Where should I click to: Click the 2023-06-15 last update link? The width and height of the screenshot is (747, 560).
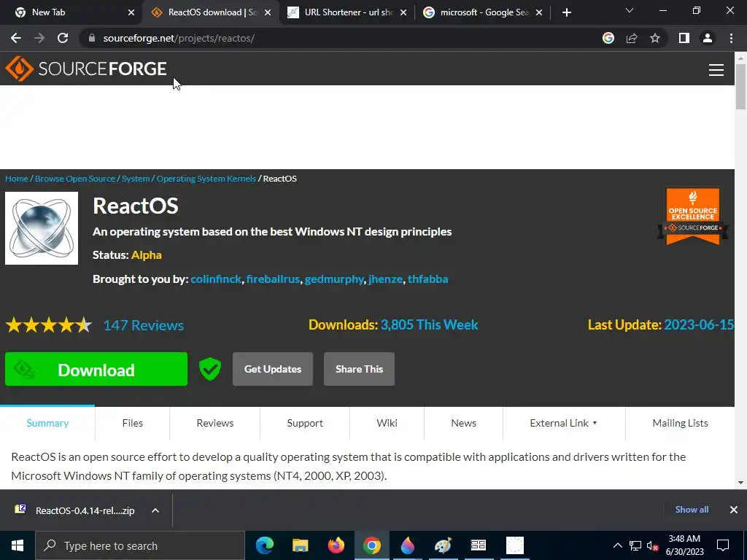(699, 324)
